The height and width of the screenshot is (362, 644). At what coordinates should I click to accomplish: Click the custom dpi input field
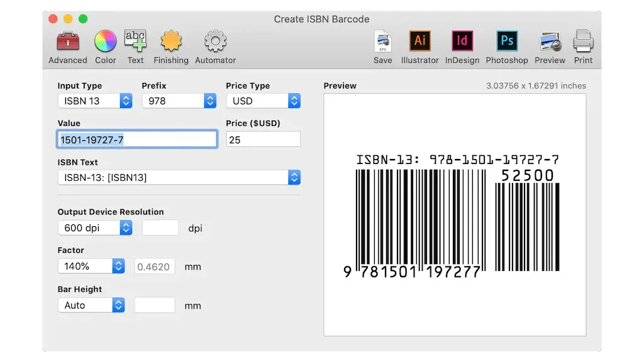point(160,228)
